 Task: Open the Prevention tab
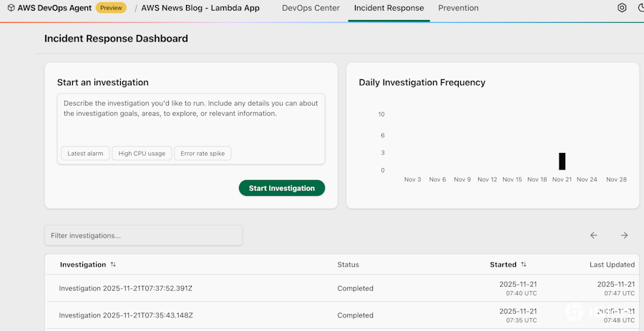[458, 8]
